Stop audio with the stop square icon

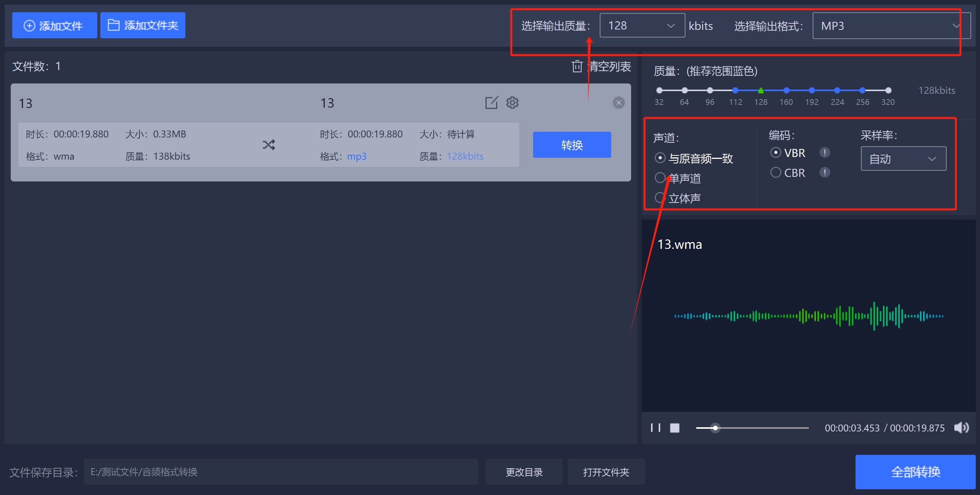pyautogui.click(x=674, y=428)
